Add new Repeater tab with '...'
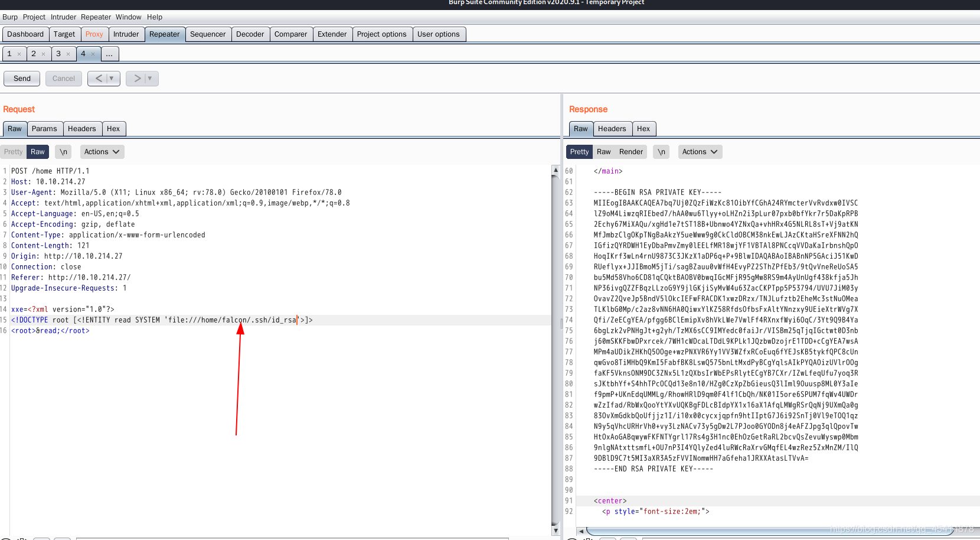Image resolution: width=980 pixels, height=540 pixels. pos(110,54)
